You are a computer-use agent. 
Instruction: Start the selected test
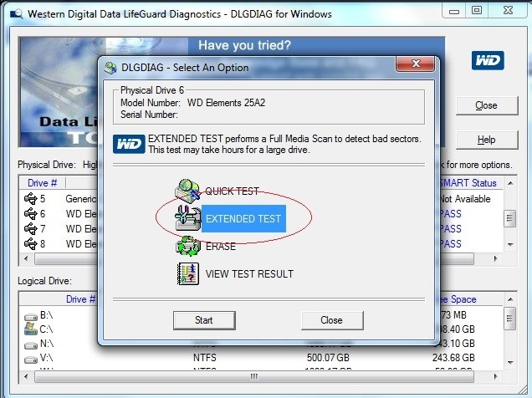point(204,320)
